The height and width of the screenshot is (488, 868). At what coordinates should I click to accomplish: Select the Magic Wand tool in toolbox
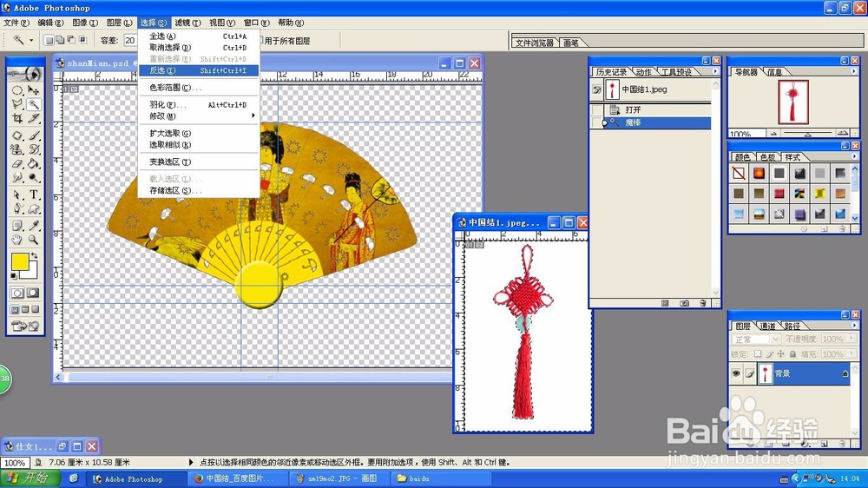34,104
